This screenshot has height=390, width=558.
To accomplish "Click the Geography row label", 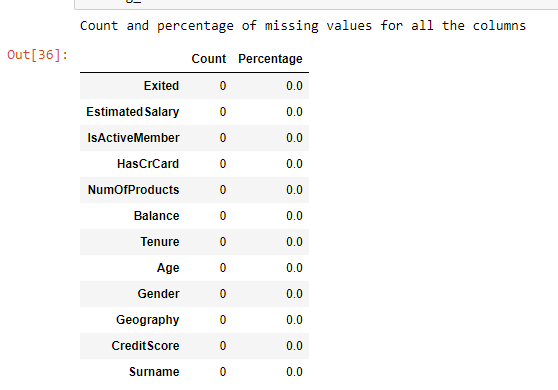I will coord(148,320).
